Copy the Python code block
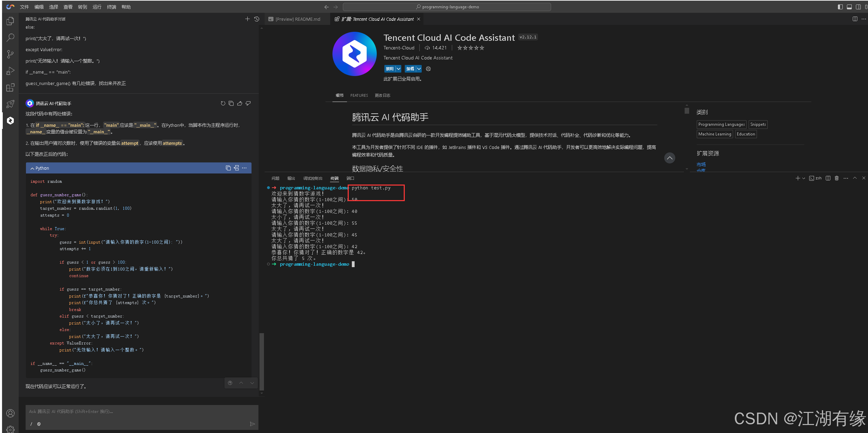The image size is (868, 433). point(228,168)
